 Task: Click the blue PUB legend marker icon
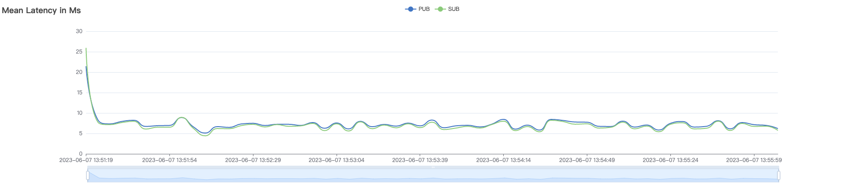click(411, 9)
